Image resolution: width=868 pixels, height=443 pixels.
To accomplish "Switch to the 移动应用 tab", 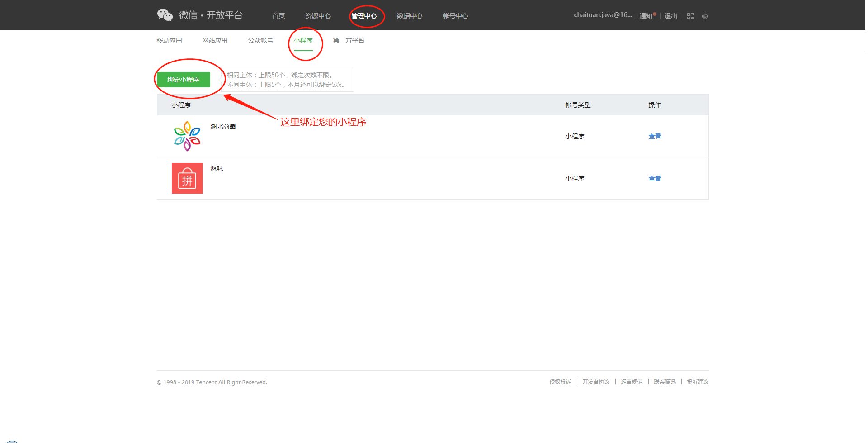I will [x=169, y=40].
